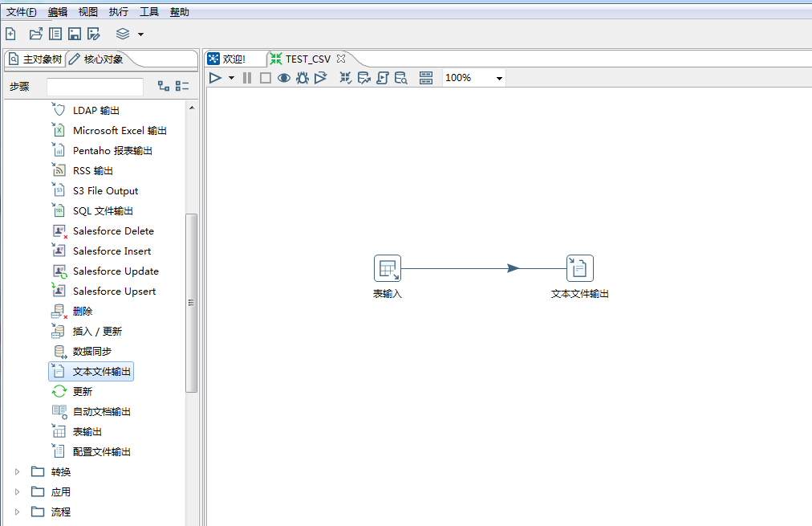Open the 执行 menu
The image size is (812, 526).
tap(119, 12)
